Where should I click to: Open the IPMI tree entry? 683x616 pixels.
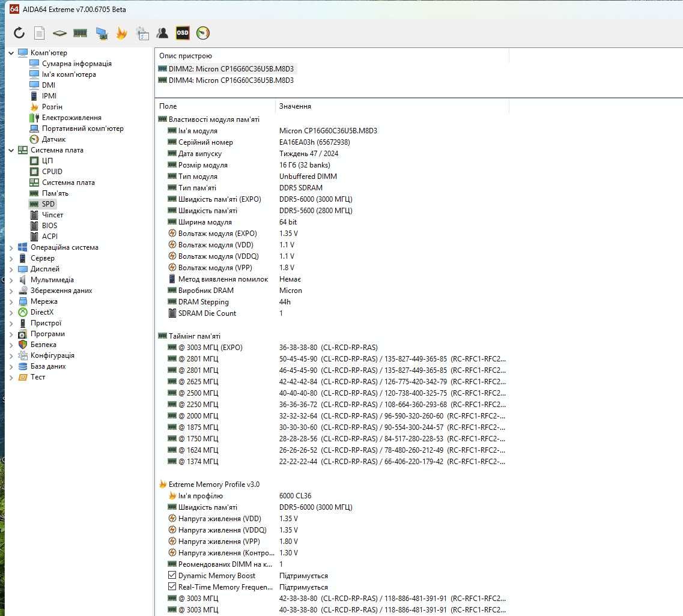[x=49, y=96]
